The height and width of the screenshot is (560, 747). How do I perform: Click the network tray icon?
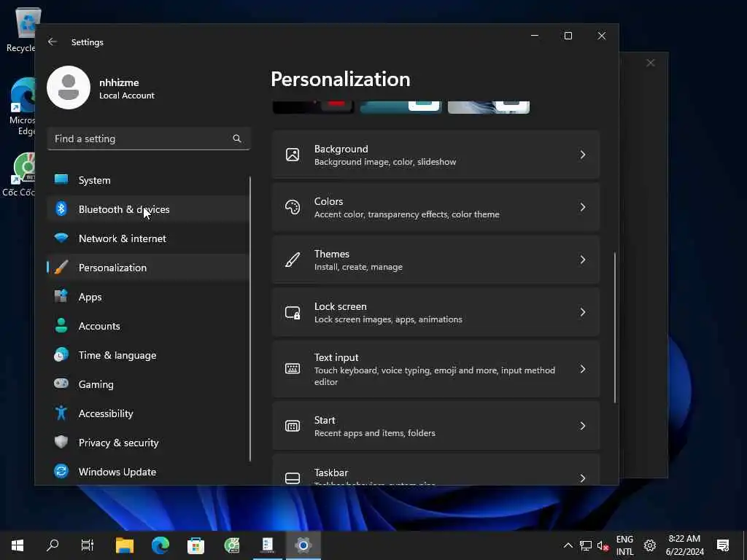click(x=586, y=545)
